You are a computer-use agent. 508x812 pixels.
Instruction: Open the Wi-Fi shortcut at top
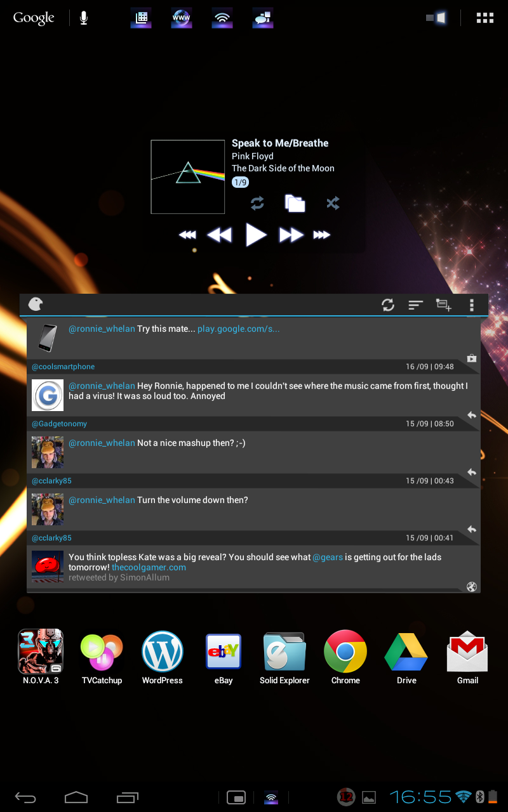point(222,18)
